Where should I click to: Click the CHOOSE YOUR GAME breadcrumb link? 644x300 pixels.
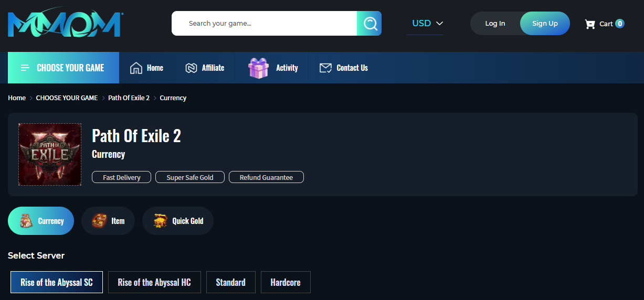coord(67,98)
